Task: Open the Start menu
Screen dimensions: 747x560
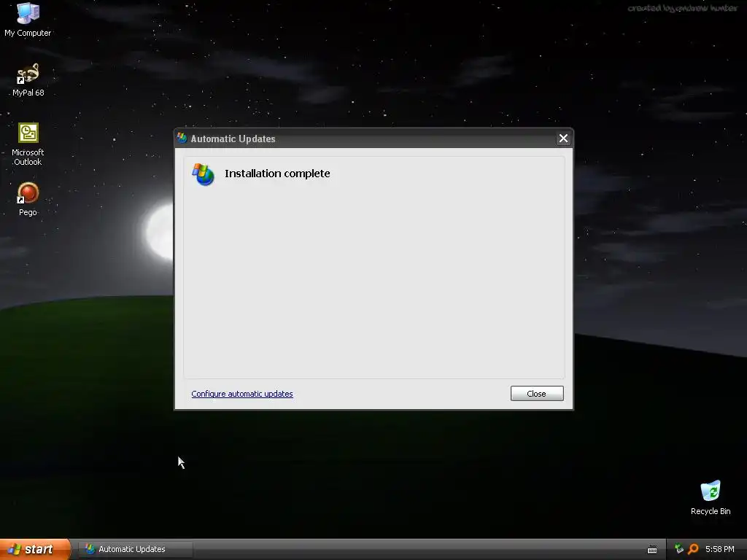Action: [35, 549]
